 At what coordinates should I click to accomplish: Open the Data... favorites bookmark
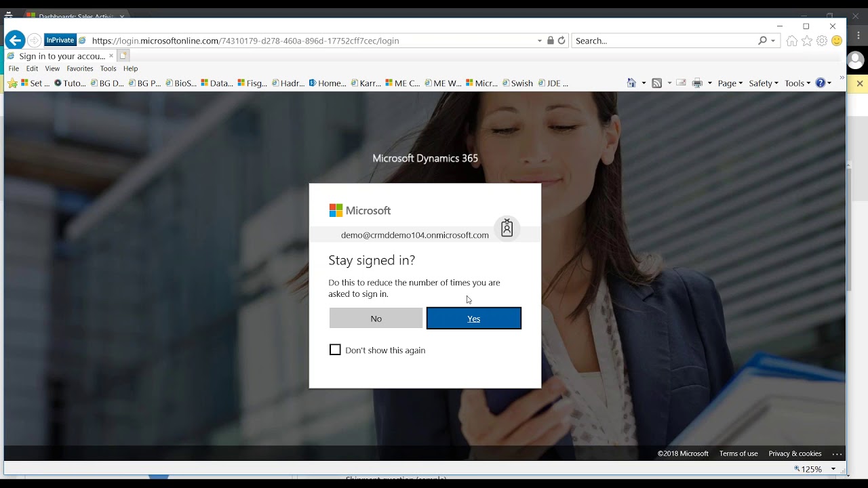coord(217,83)
